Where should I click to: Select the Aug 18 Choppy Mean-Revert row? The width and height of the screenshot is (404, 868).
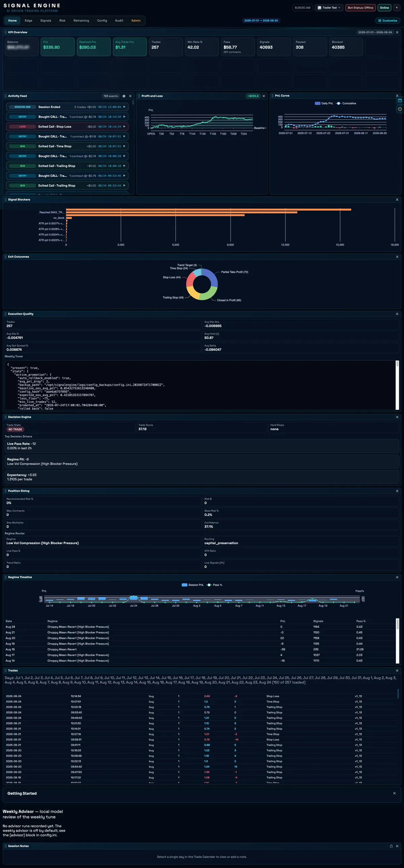pos(200,649)
